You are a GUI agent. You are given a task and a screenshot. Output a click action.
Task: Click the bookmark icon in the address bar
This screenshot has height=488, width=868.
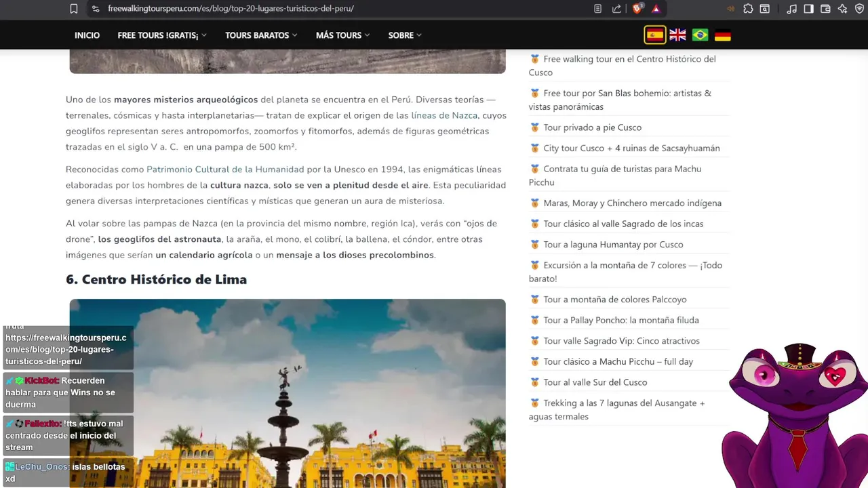pyautogui.click(x=74, y=9)
